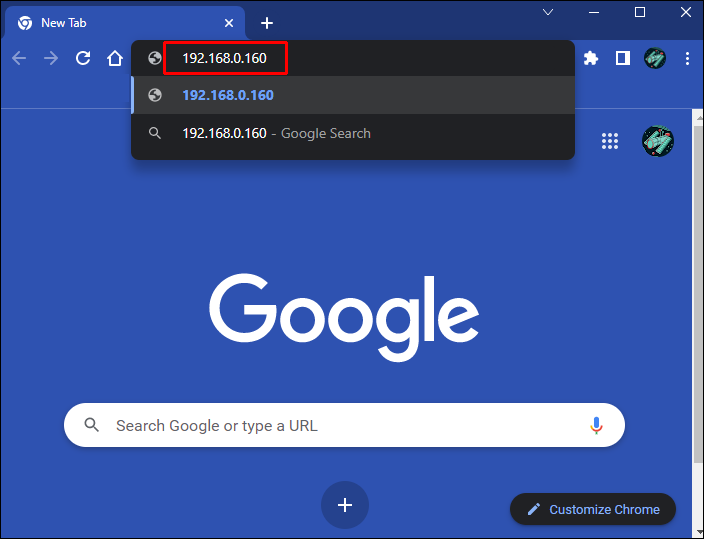Click the Google logo
This screenshot has width=704, height=539.
click(344, 317)
